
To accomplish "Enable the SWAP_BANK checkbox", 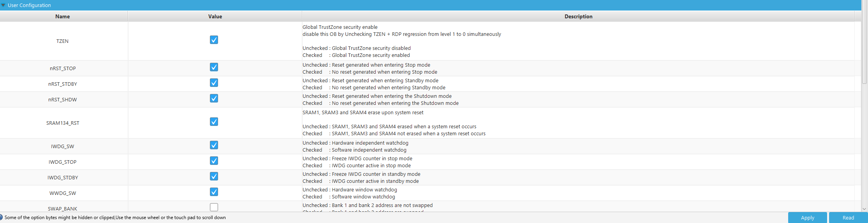I will [x=214, y=207].
